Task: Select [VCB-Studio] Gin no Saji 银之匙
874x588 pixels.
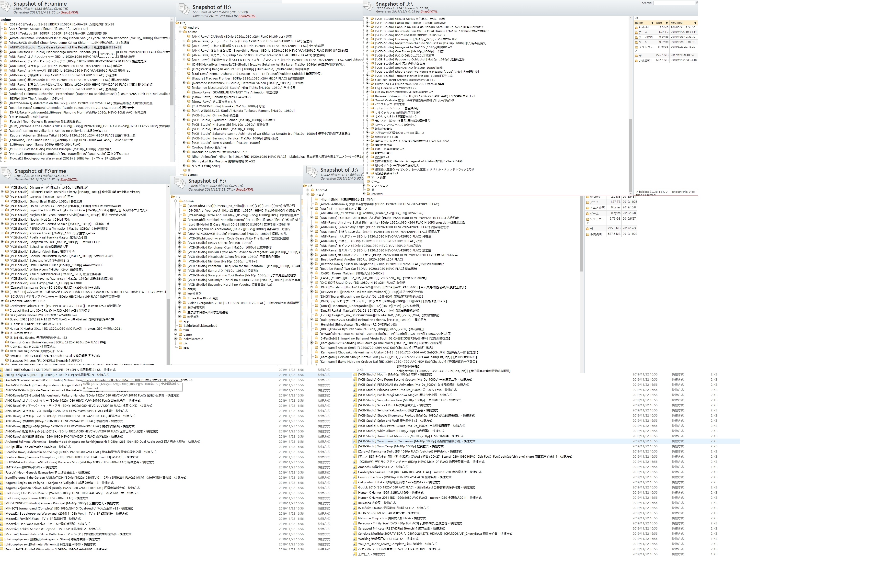Action: (x=215, y=115)
